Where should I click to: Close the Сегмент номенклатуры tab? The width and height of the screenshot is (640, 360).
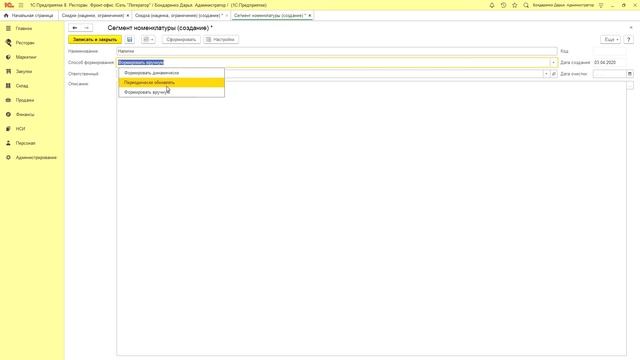(309, 16)
